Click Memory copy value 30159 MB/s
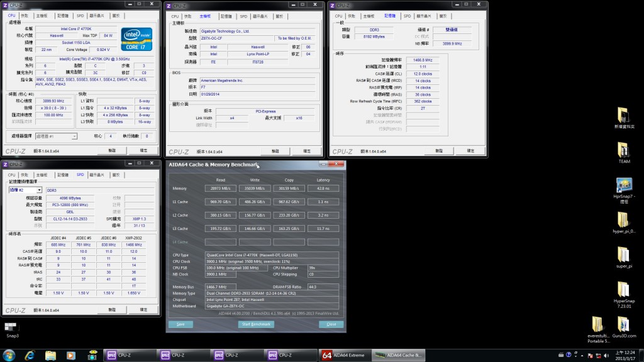Viewport: 644px width, 362px height. click(x=289, y=189)
